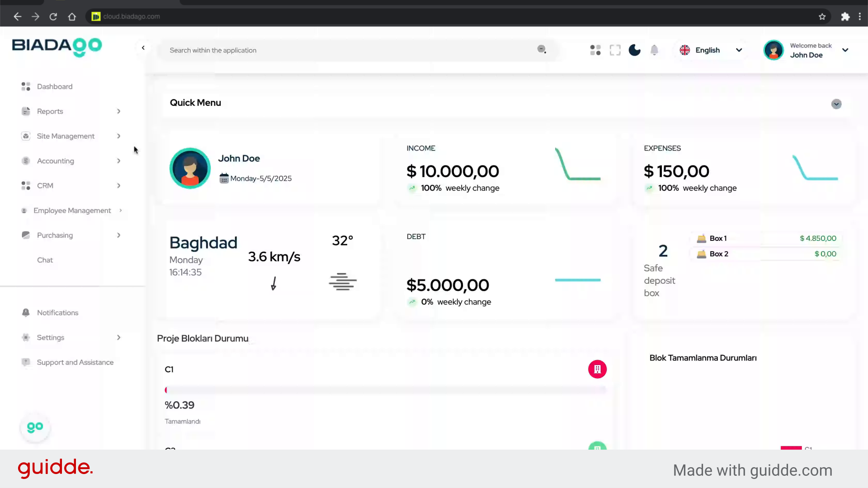Expand the John Doe profile menu
Viewport: 868px width, 488px height.
(x=845, y=50)
